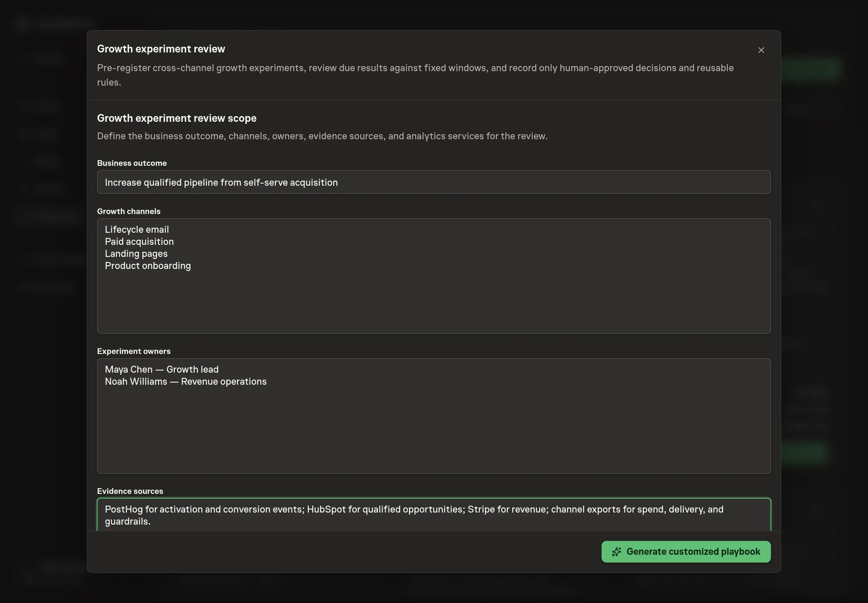868x603 pixels.
Task: Click the Evidence sources text area
Action: point(434,515)
